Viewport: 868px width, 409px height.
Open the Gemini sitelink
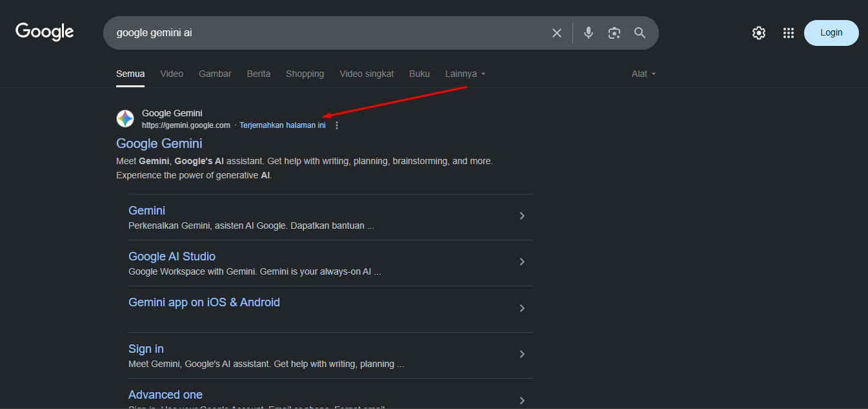click(146, 211)
